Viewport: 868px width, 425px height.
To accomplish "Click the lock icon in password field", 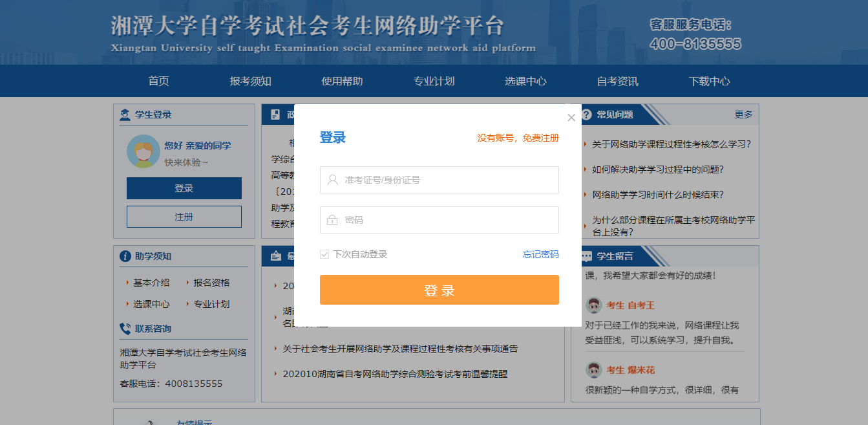I will click(x=332, y=220).
